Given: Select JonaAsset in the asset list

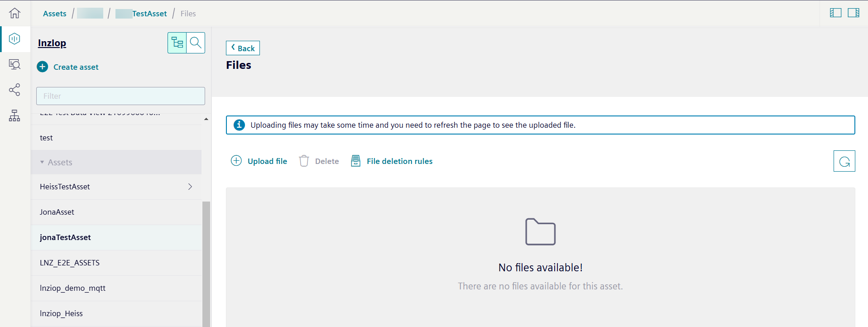Looking at the screenshot, I should pyautogui.click(x=116, y=212).
